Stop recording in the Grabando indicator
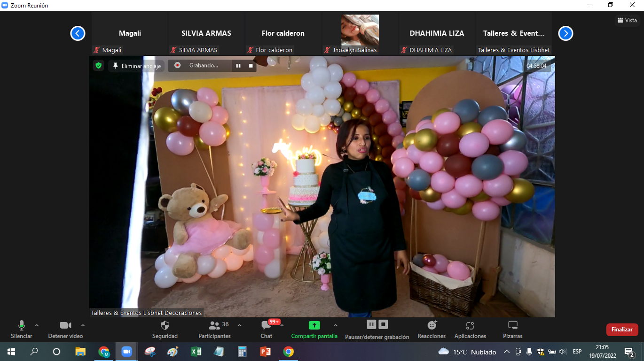This screenshot has height=361, width=644. (251, 66)
